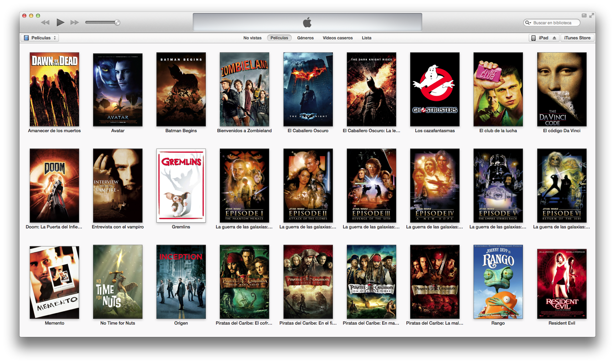Screen dimensions: 615x364
Task: Select Star Wars Episode II poster
Action: (x=308, y=186)
